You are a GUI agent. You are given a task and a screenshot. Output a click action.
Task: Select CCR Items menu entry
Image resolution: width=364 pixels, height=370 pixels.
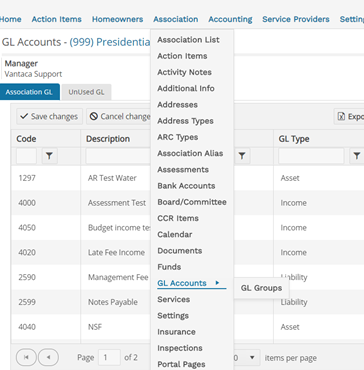pyautogui.click(x=178, y=218)
